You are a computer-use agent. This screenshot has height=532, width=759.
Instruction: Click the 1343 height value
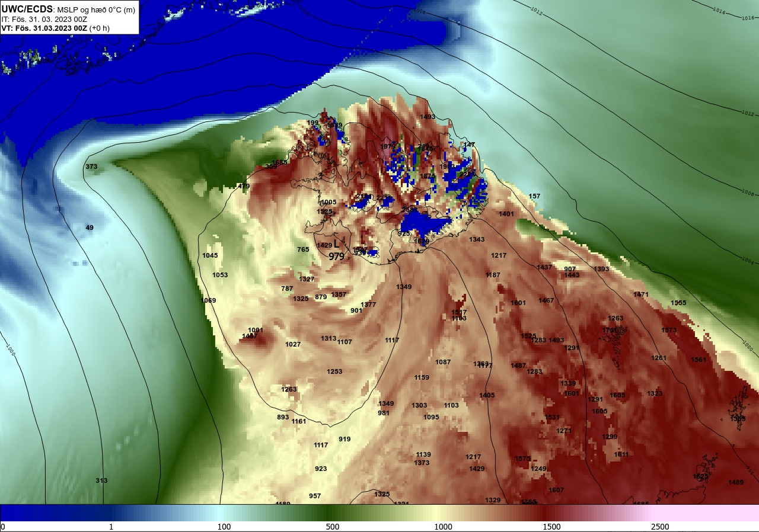[x=477, y=239]
